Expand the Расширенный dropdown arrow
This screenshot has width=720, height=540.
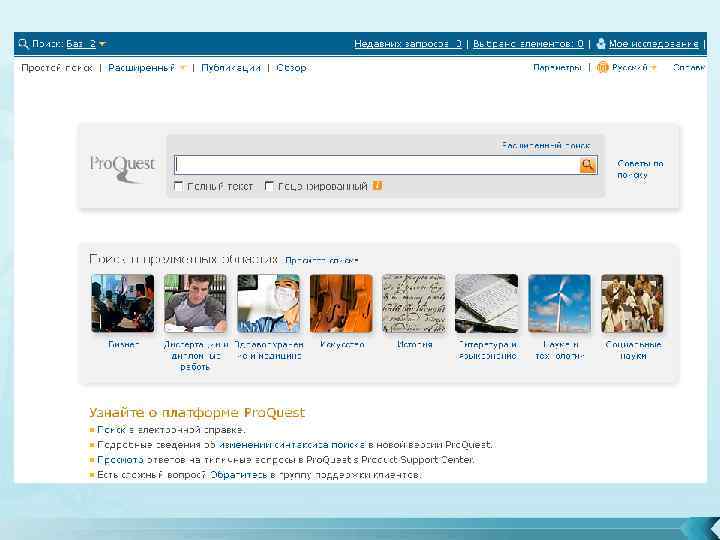pos(183,68)
